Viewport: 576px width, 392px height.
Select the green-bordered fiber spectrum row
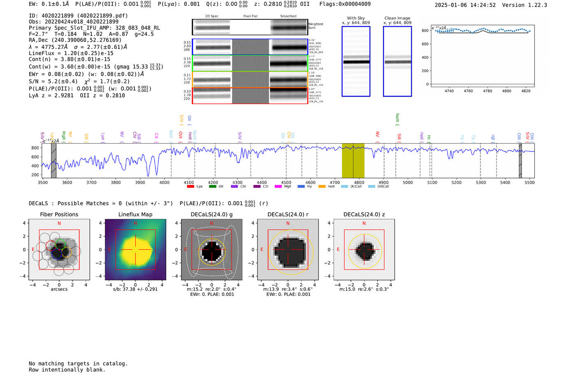coord(250,63)
